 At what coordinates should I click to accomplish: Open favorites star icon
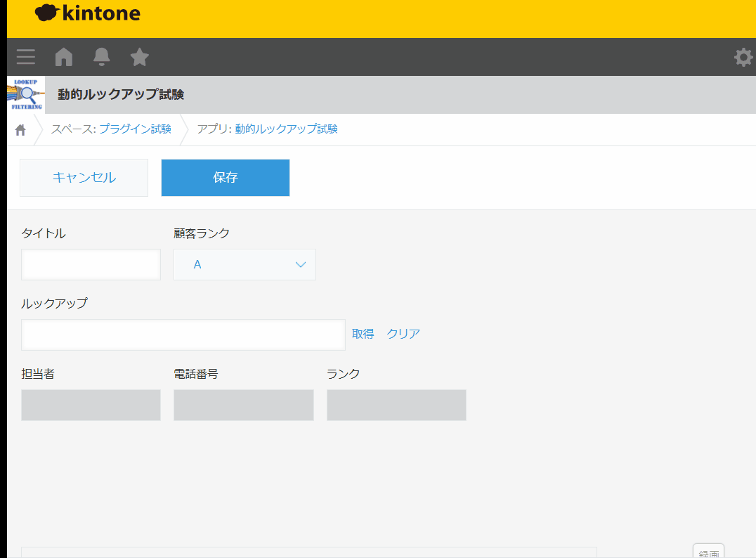[x=139, y=57]
